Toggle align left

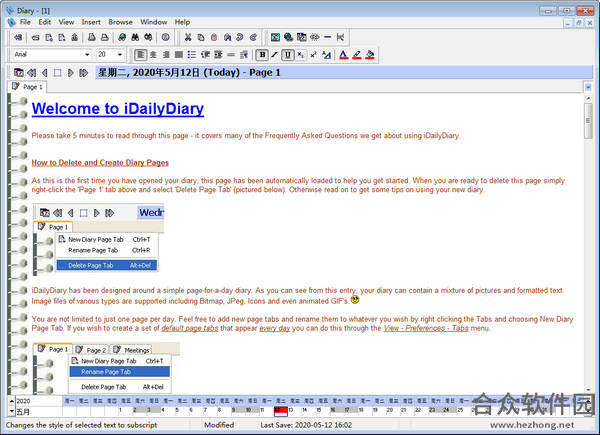[140, 55]
